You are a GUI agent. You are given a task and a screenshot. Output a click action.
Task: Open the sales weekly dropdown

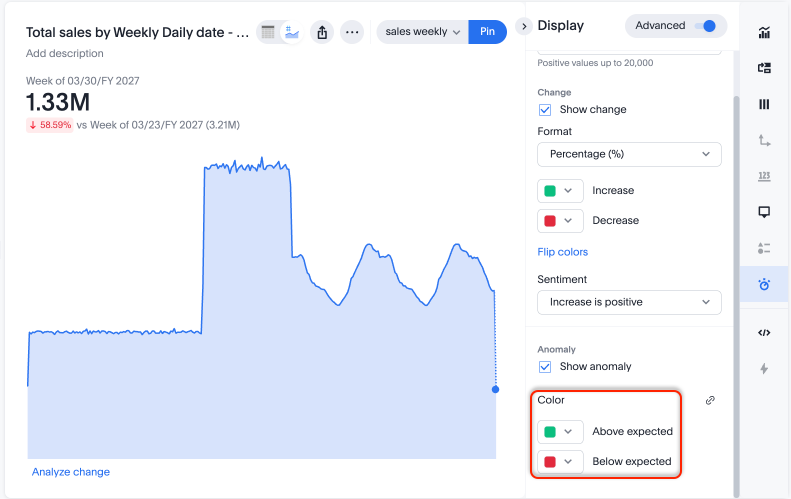422,32
